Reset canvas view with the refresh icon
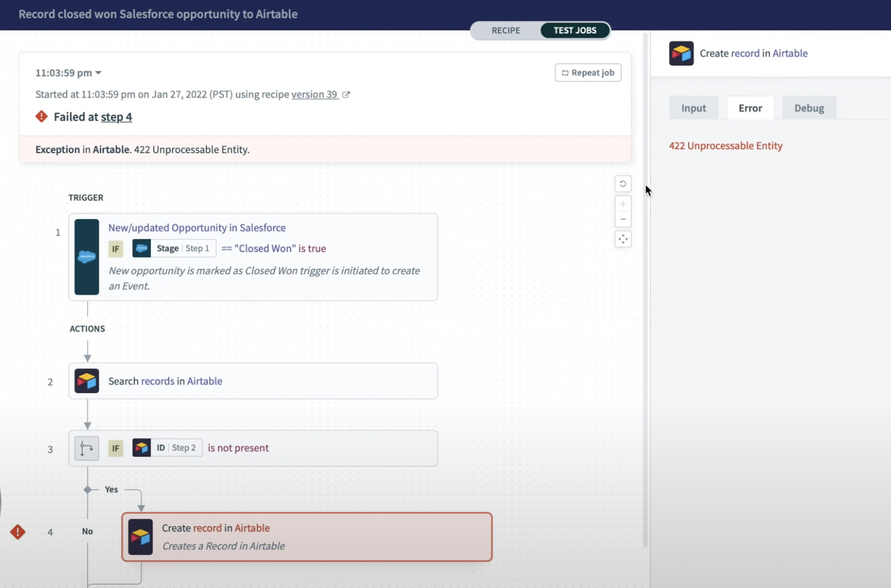Screen dimensions: 891x588 point(623,184)
